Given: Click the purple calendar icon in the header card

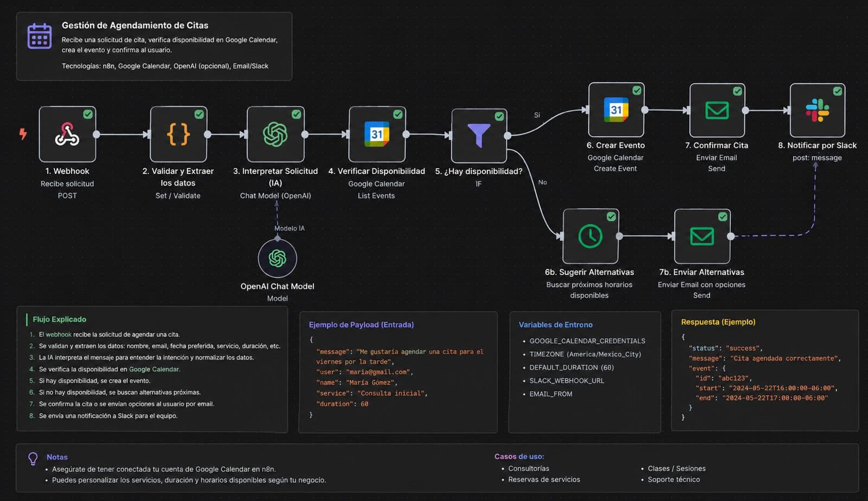Looking at the screenshot, I should (x=40, y=36).
